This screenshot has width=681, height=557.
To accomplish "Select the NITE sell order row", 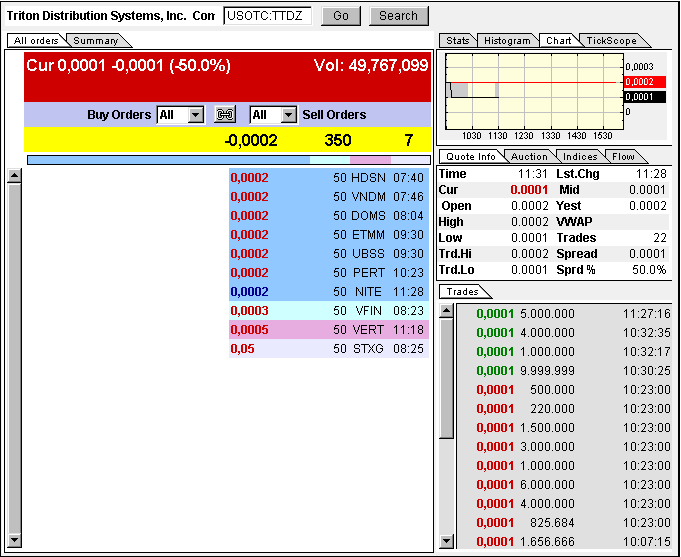I will (x=328, y=291).
